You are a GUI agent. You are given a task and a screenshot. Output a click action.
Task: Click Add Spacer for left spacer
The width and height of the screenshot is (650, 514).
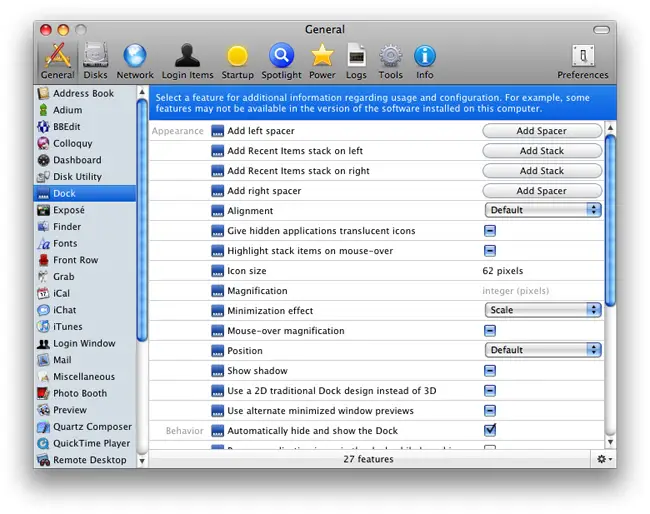click(542, 131)
